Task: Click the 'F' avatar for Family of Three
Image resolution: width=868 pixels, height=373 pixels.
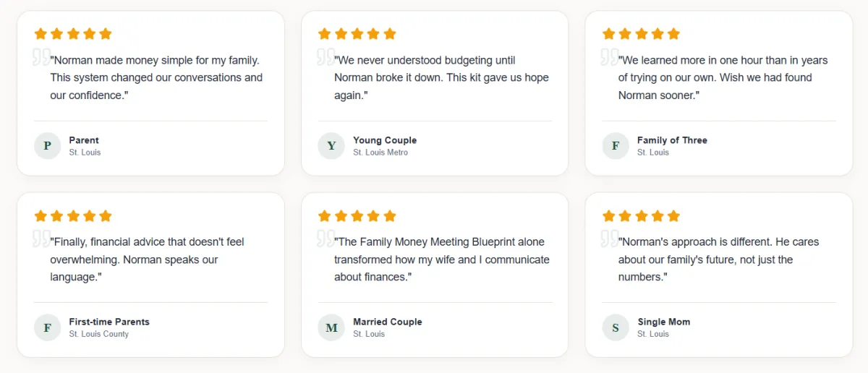Action: tap(616, 145)
